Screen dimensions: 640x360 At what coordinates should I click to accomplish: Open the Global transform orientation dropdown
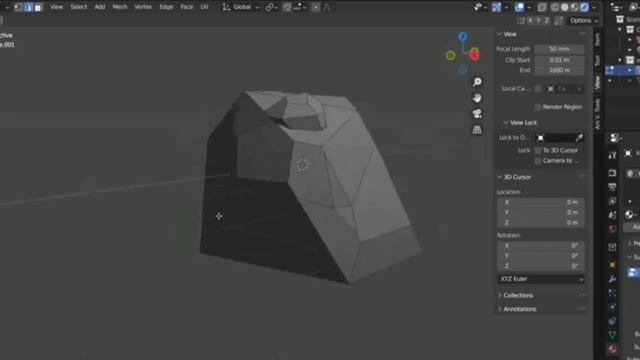pos(240,7)
